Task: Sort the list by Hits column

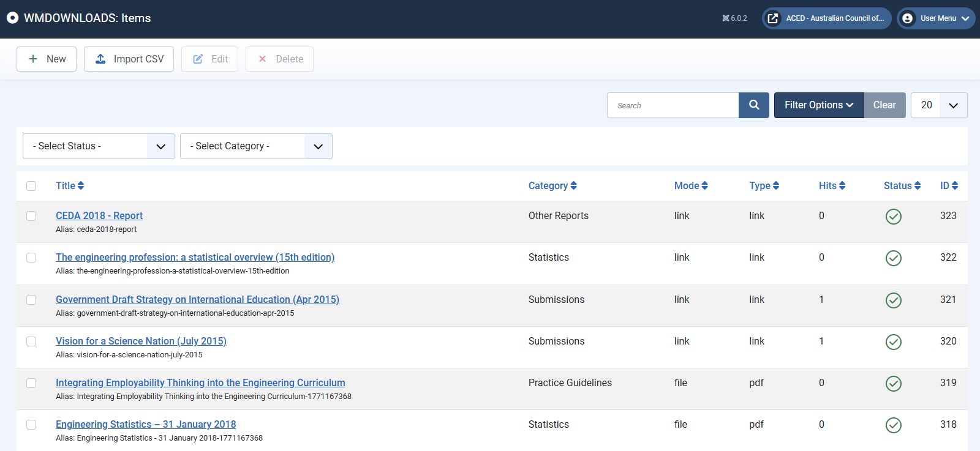Action: [x=832, y=185]
